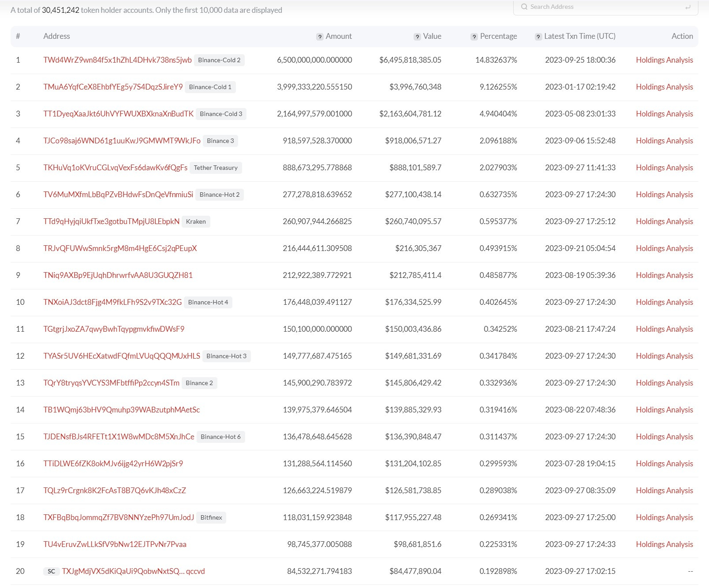This screenshot has height=588, width=709.
Task: Open address TWd4WrZ9wn84f5x1hZhL4DHvk738ns5jwb
Action: point(117,60)
